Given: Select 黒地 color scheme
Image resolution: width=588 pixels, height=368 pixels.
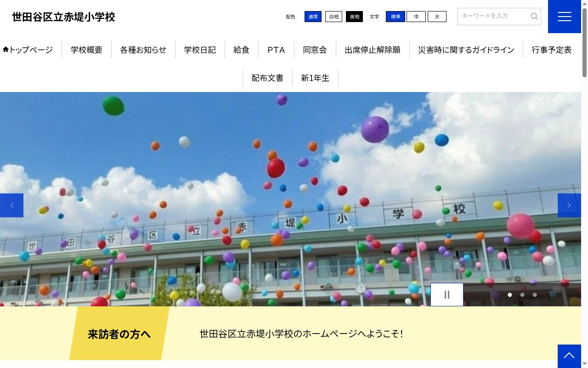Looking at the screenshot, I should (x=354, y=17).
